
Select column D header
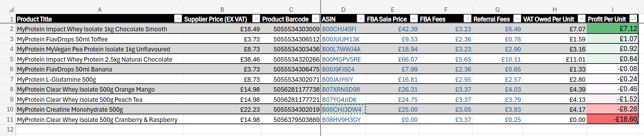click(x=343, y=10)
